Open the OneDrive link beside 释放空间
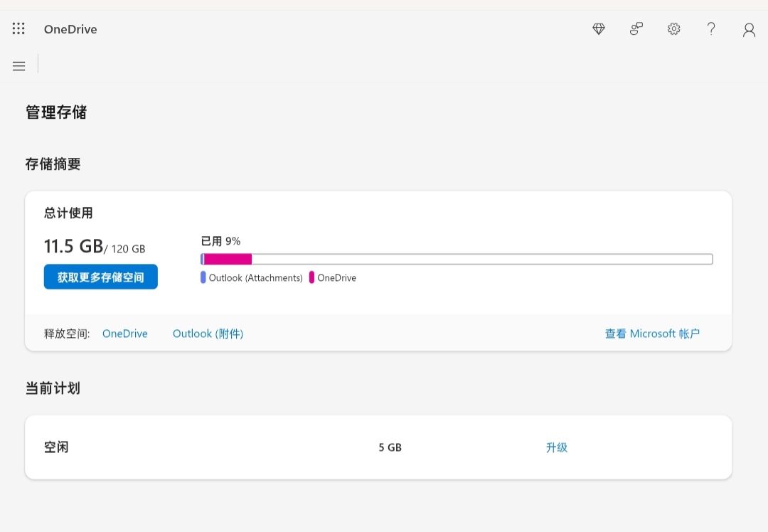The width and height of the screenshot is (768, 532). 125,334
